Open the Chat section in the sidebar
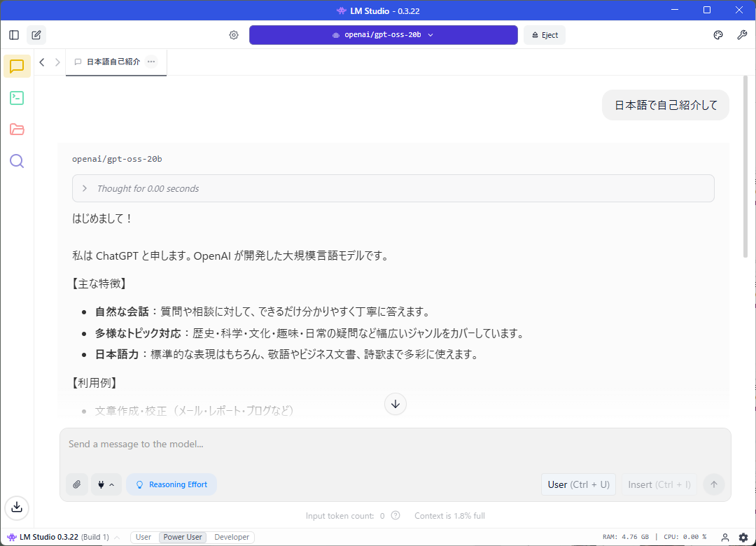The height and width of the screenshot is (546, 756). coord(17,66)
